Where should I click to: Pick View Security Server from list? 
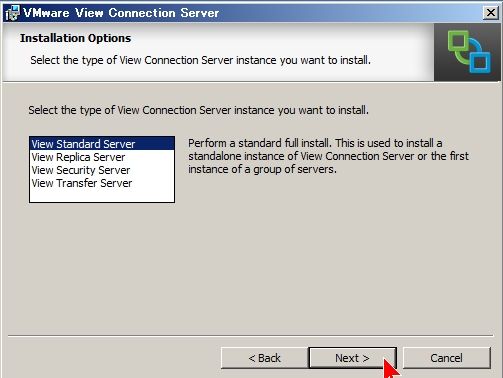click(x=102, y=170)
